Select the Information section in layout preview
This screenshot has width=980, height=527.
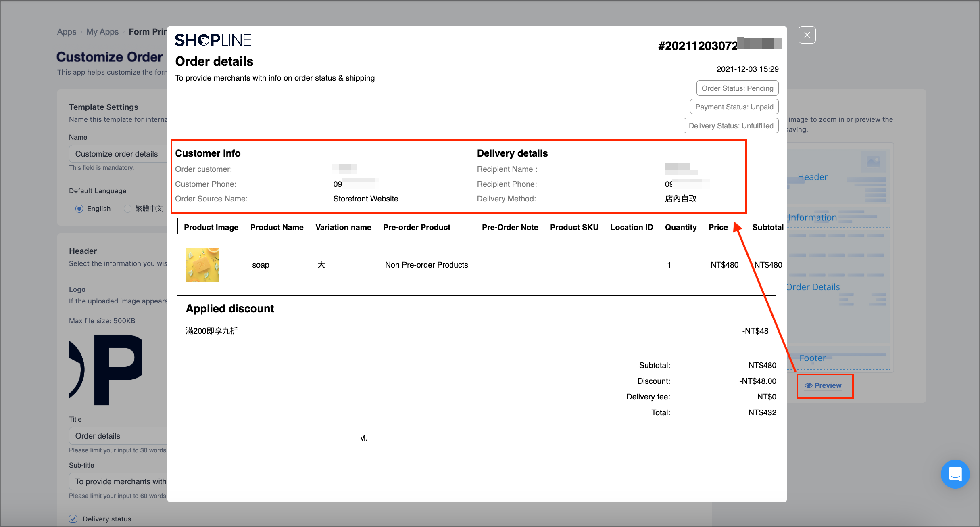pos(838,218)
